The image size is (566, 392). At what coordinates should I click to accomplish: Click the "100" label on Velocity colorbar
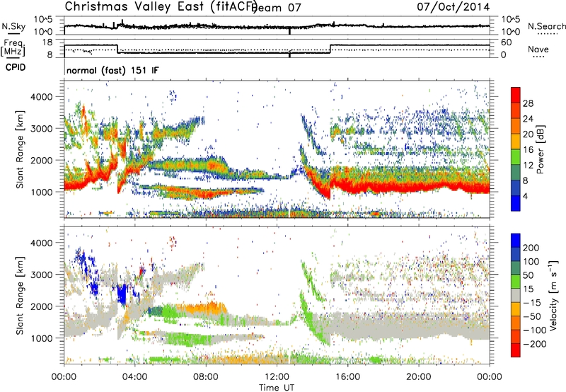(531, 261)
